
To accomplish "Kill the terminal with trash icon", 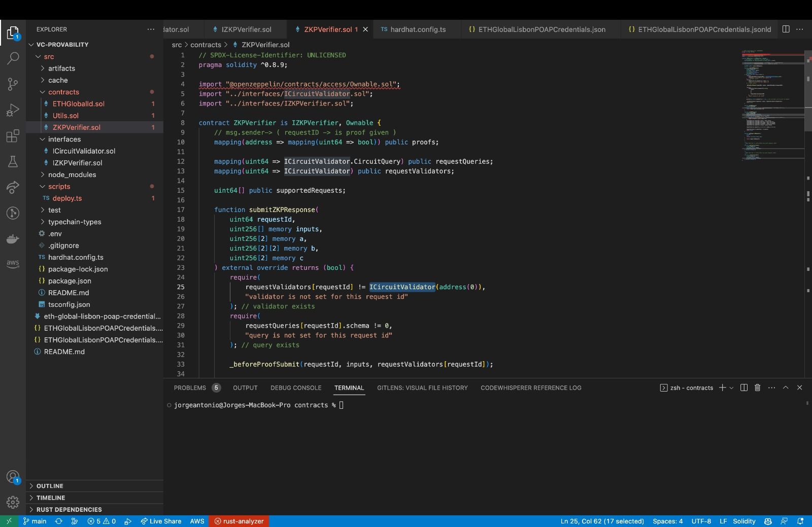I will (757, 388).
